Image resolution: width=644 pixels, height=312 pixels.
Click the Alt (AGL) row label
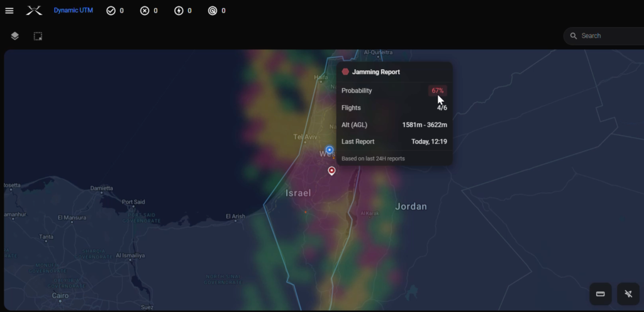click(355, 125)
